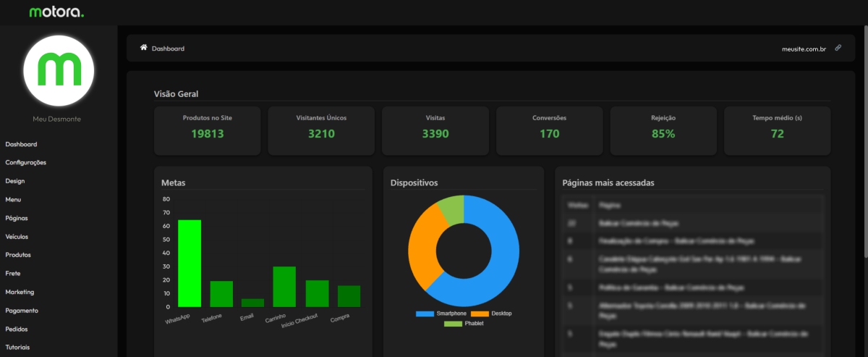
Task: Open the Configurações sidebar menu
Action: click(x=26, y=163)
